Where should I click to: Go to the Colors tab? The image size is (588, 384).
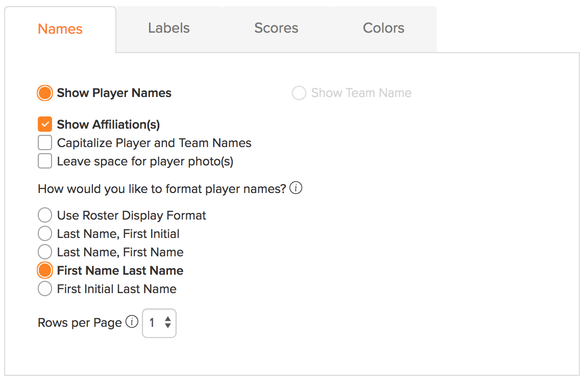pyautogui.click(x=384, y=28)
